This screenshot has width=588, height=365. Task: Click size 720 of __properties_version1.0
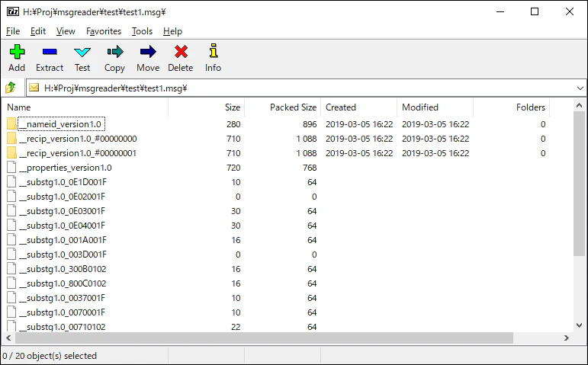click(x=233, y=168)
